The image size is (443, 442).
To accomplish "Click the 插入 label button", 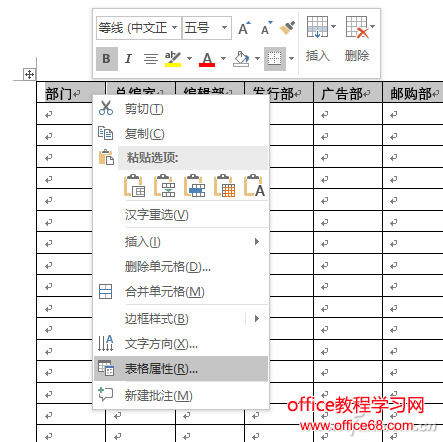I will point(318,56).
